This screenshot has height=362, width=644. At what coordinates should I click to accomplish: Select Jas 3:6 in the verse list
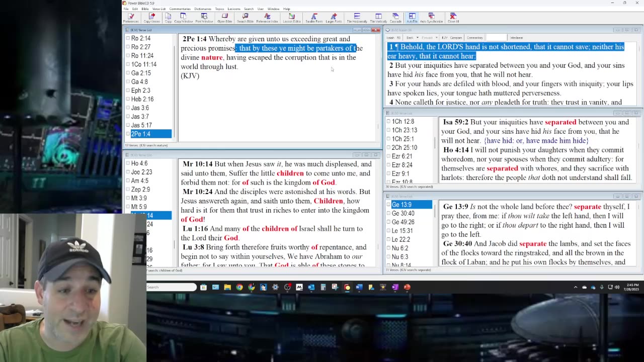[x=140, y=108]
